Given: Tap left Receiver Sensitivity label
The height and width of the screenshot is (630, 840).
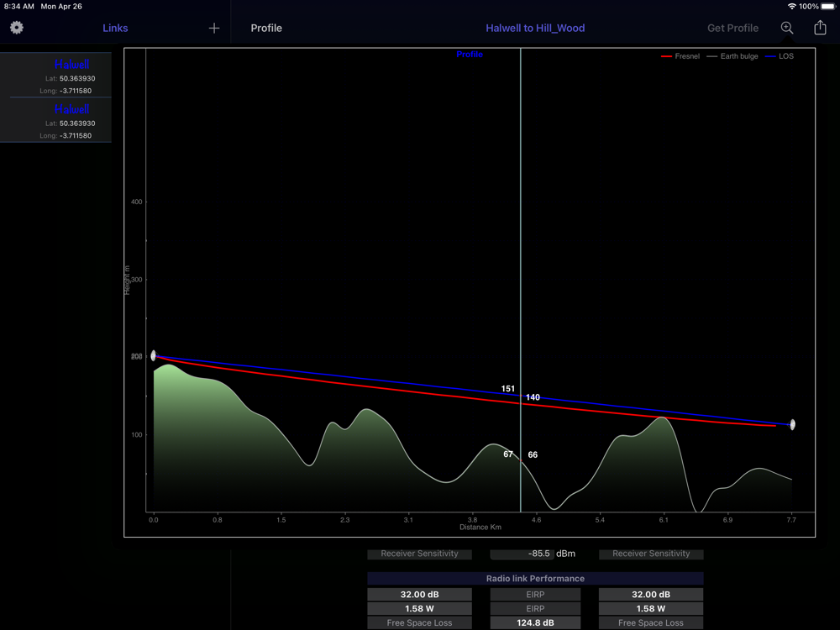Looking at the screenshot, I should [419, 554].
